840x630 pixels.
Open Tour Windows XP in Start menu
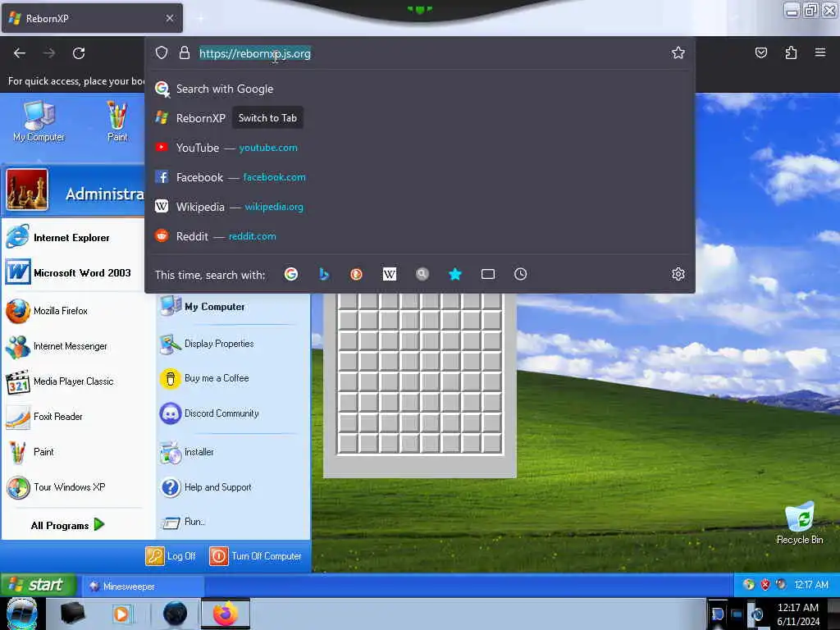(73, 487)
